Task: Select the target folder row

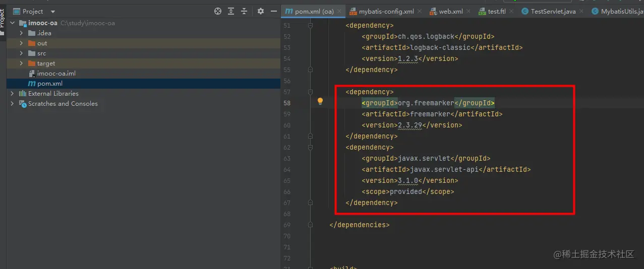Action: pyautogui.click(x=143, y=63)
